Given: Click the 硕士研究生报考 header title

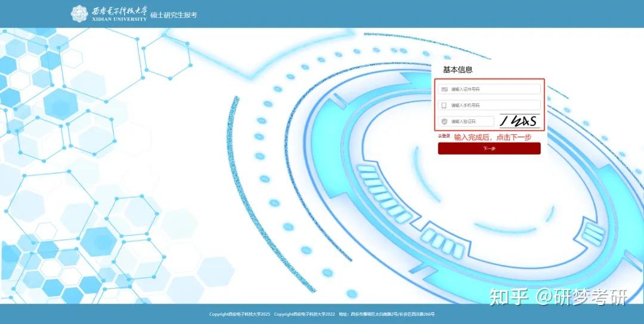Looking at the screenshot, I should click(x=174, y=15).
